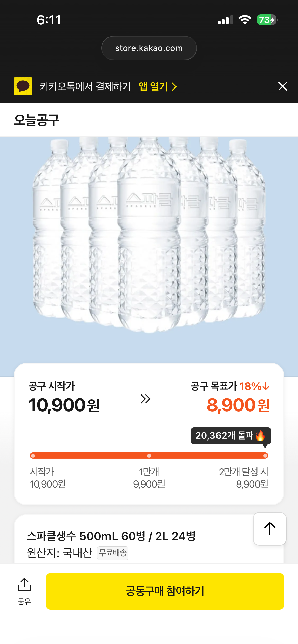
Task: Tap the battery indicator in status bar
Action: 267,20
